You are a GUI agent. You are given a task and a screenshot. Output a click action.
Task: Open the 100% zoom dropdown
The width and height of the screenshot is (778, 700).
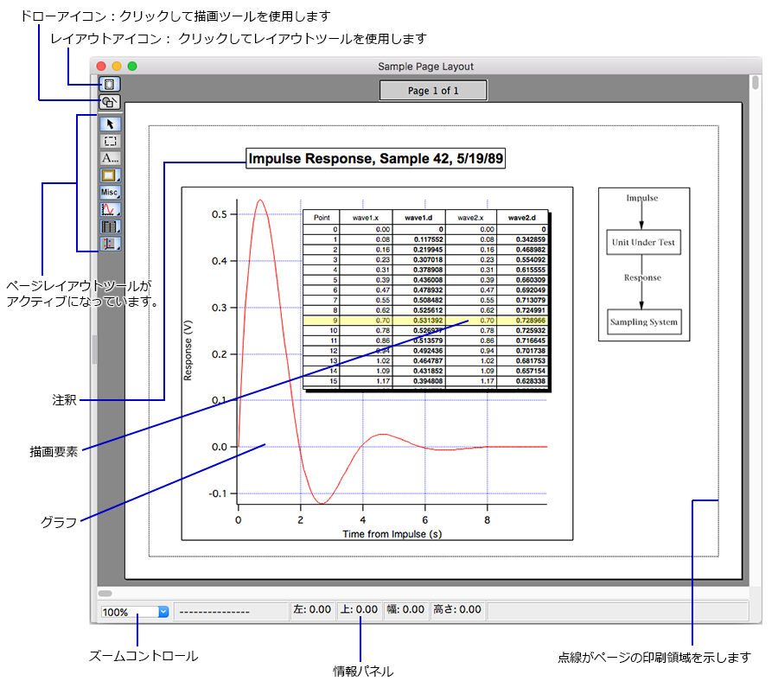click(163, 612)
